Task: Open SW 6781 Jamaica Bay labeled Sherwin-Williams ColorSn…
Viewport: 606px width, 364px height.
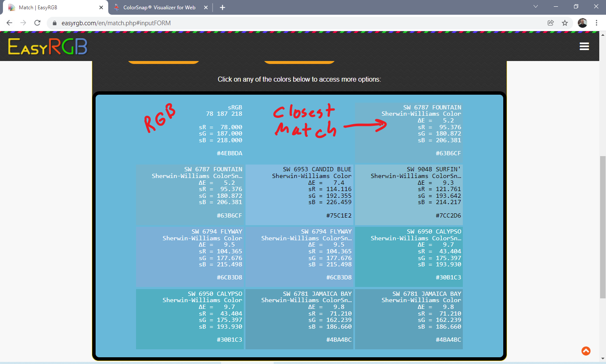Action: [299, 319]
